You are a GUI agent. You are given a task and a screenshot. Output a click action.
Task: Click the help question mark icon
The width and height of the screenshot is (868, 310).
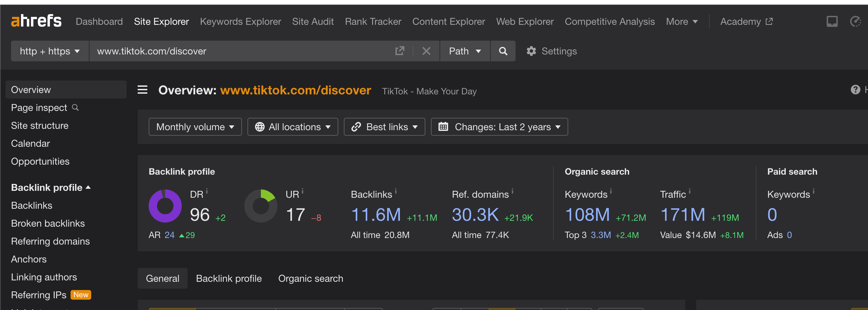855,90
